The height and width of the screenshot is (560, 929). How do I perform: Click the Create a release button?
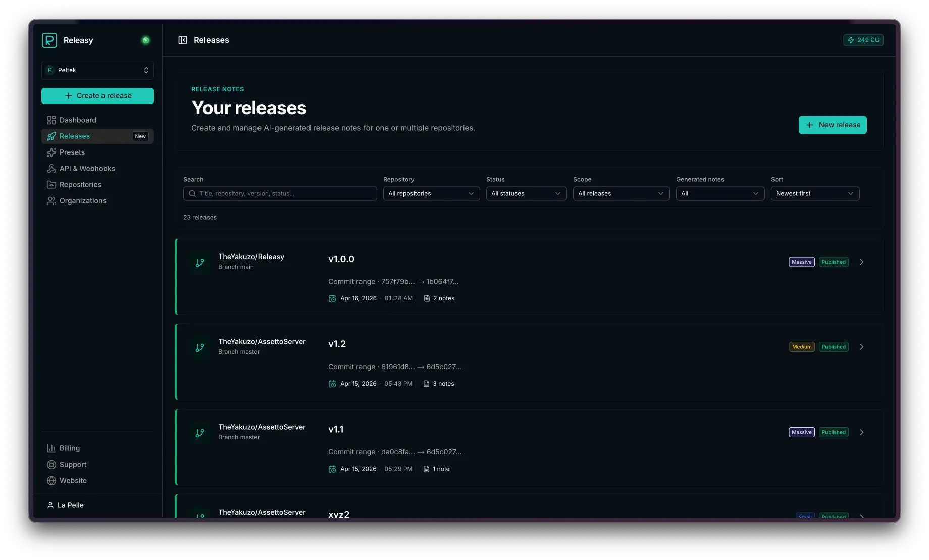97,96
